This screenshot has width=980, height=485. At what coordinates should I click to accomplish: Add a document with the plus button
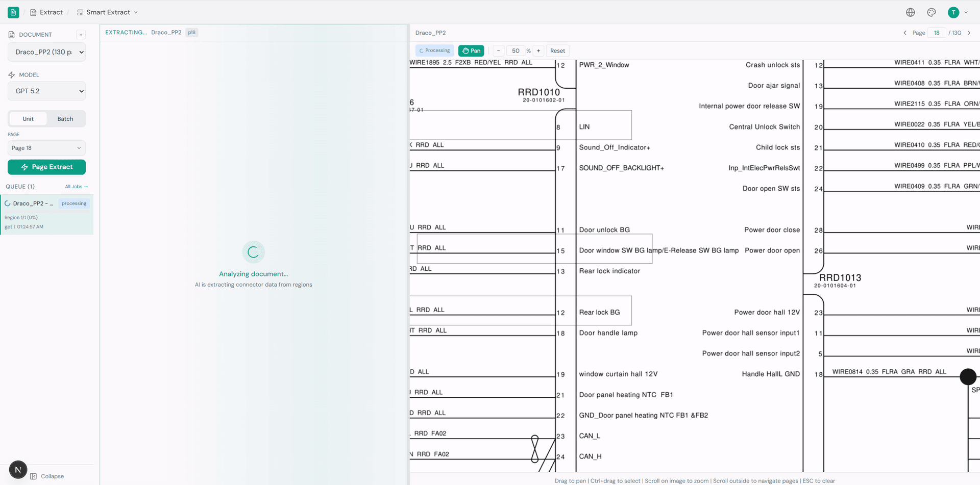click(x=81, y=35)
